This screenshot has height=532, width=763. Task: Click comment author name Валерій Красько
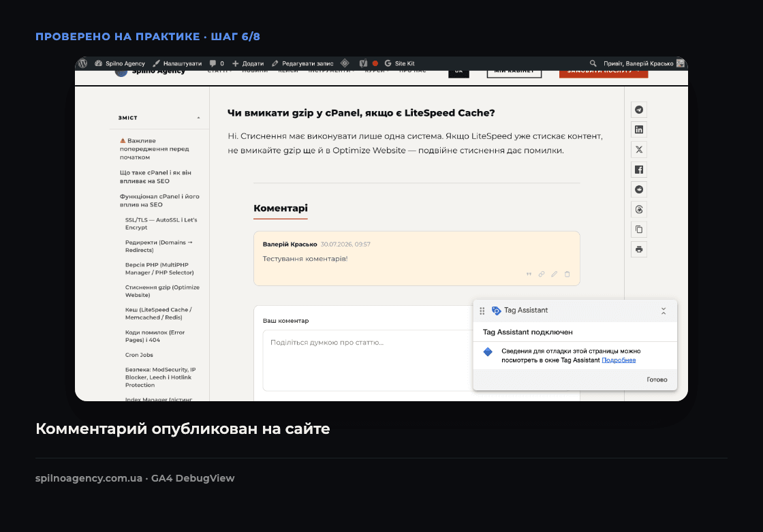pyautogui.click(x=290, y=245)
